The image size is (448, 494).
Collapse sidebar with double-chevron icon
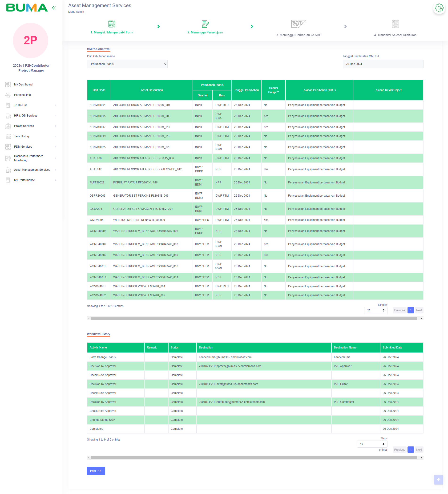[x=54, y=8]
